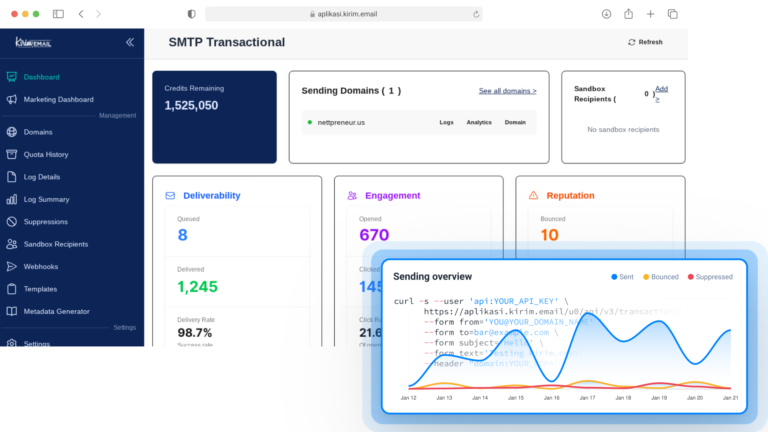The height and width of the screenshot is (432, 768).
Task: Click the Suppressions blocked-circle icon
Action: coord(12,221)
